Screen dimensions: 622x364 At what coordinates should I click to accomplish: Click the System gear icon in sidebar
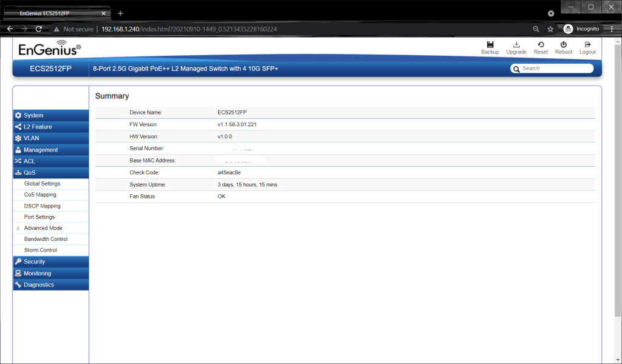pos(18,115)
